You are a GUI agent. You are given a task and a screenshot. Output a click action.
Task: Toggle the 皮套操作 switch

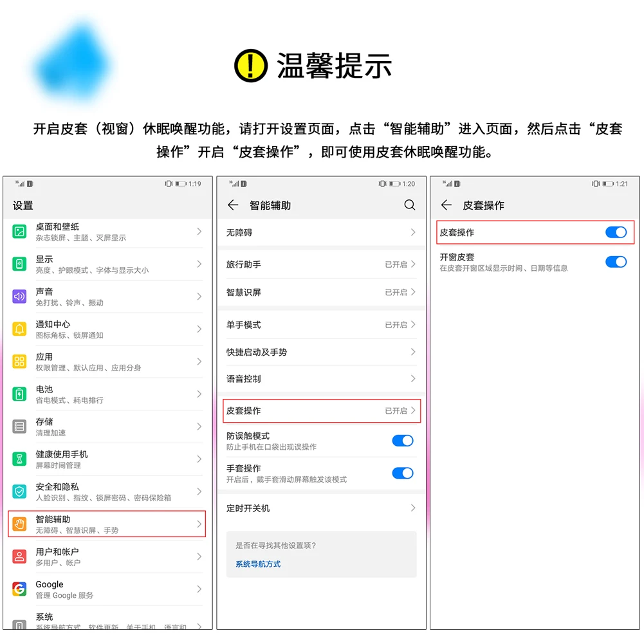(616, 232)
